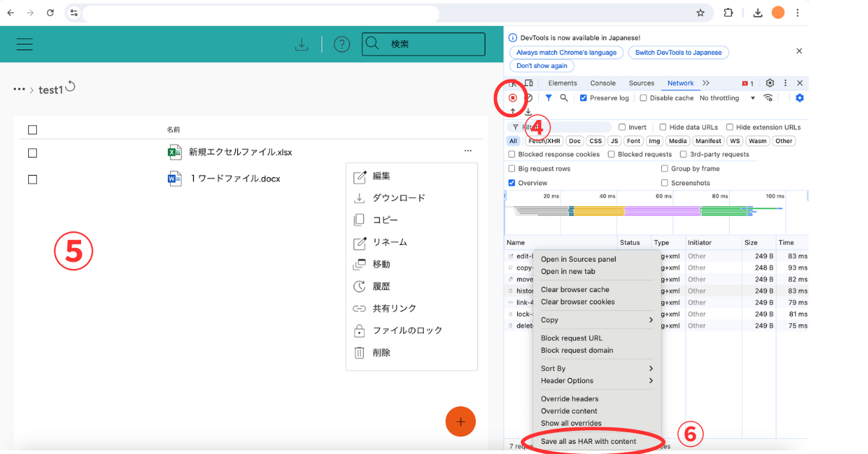Open network conditions wifi icon

pyautogui.click(x=768, y=98)
